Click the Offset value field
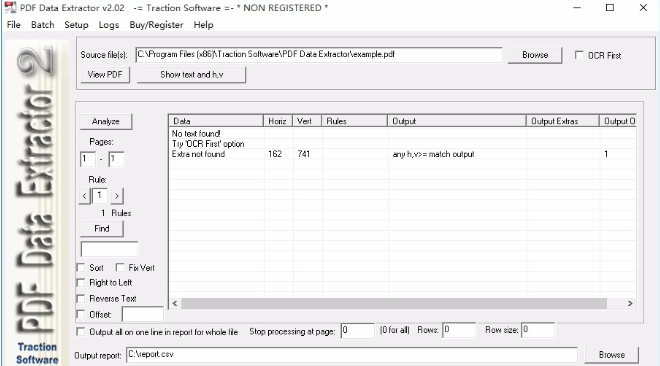This screenshot has height=366, width=660. [x=143, y=314]
